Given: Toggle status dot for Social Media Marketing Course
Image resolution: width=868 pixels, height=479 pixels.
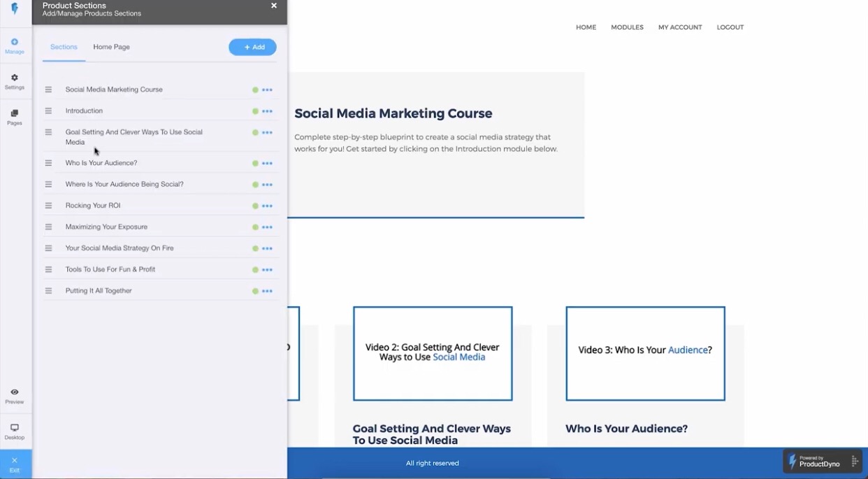Looking at the screenshot, I should tap(255, 90).
